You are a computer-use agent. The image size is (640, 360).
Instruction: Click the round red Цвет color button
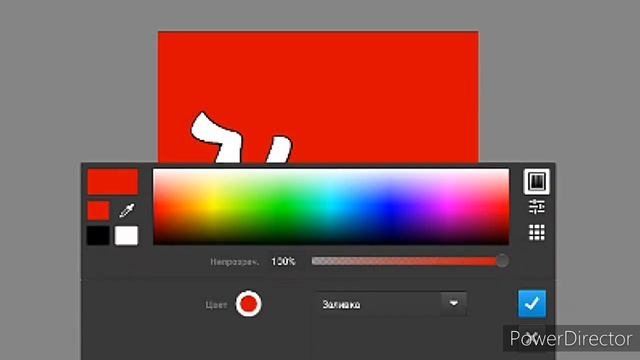click(249, 304)
